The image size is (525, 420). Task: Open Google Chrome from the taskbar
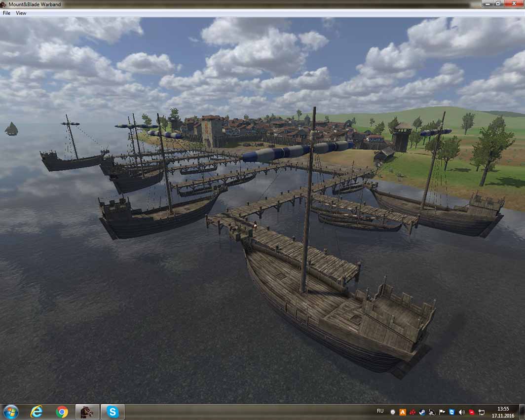tap(62, 412)
